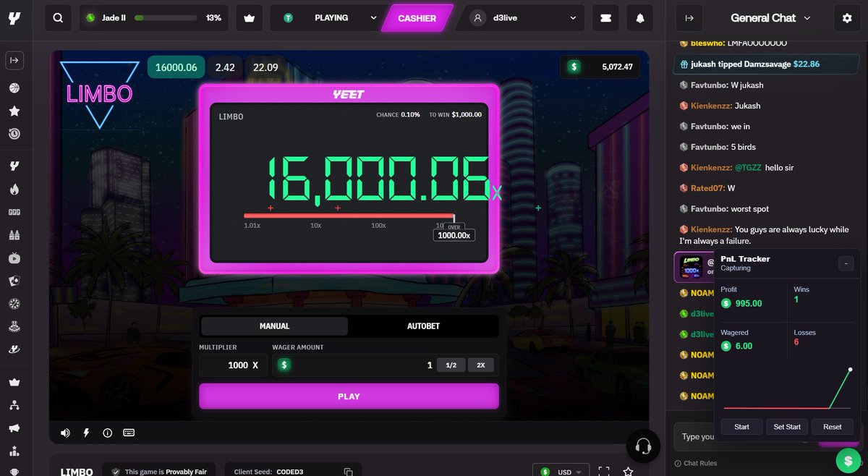Click the Kienkenzz username on the Jukash message
Image resolution: width=868 pixels, height=476 pixels.
(x=710, y=106)
